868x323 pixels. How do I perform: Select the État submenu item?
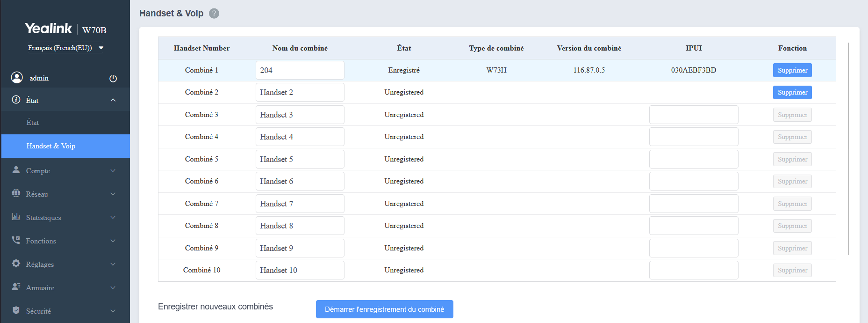coord(33,123)
